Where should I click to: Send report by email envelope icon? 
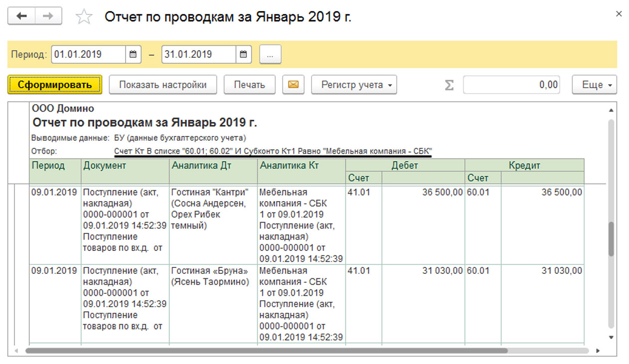coord(293,85)
